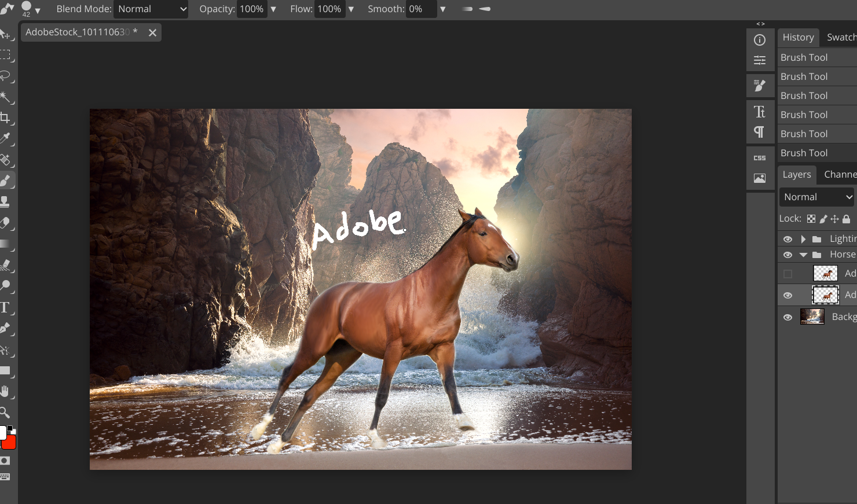Reset colors to default black and white
857x504 pixels.
(12, 429)
